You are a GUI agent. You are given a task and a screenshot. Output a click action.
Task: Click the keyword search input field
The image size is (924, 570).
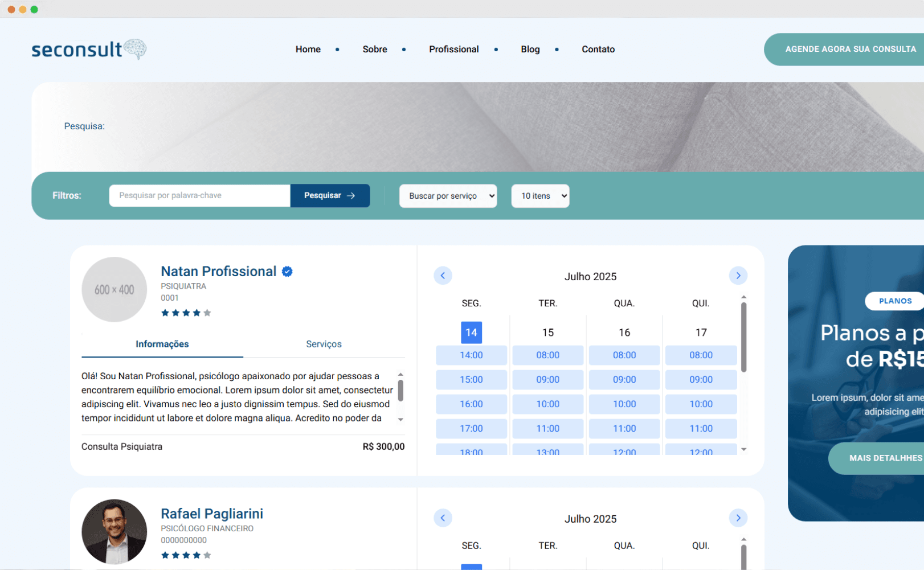click(199, 196)
